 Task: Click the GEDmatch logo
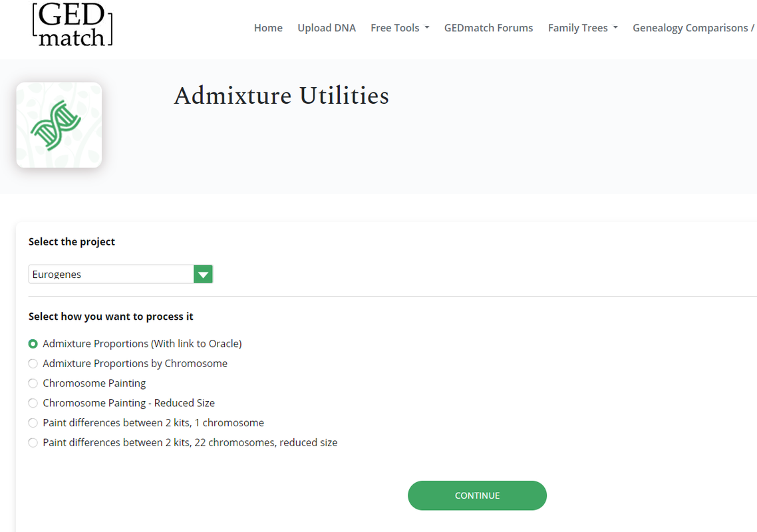pyautogui.click(x=73, y=24)
